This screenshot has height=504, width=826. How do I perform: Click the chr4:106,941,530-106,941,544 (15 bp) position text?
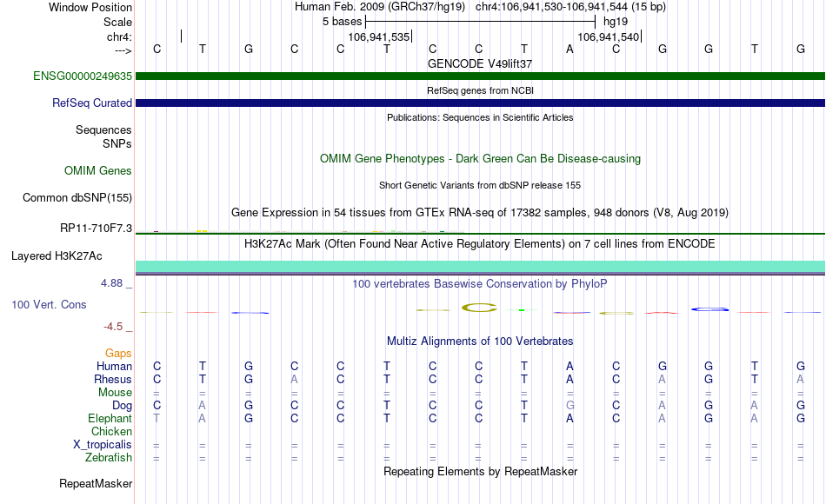pos(570,7)
